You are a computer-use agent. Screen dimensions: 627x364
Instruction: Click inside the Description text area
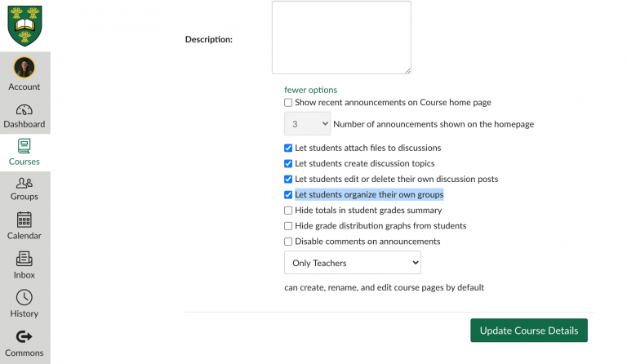click(341, 38)
